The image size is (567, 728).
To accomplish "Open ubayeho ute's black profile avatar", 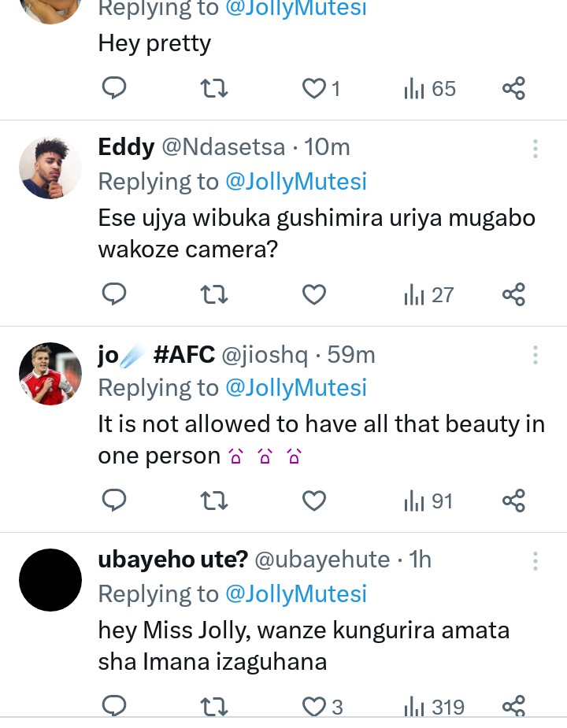I will 50,579.
